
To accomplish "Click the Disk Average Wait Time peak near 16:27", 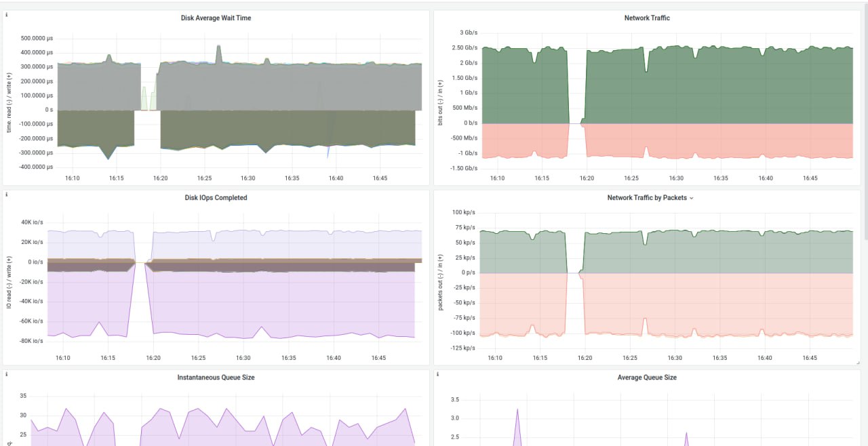I will point(219,49).
